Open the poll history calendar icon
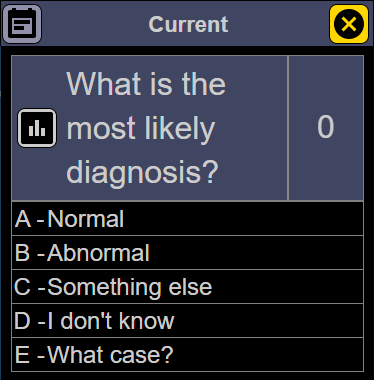 [x=22, y=24]
